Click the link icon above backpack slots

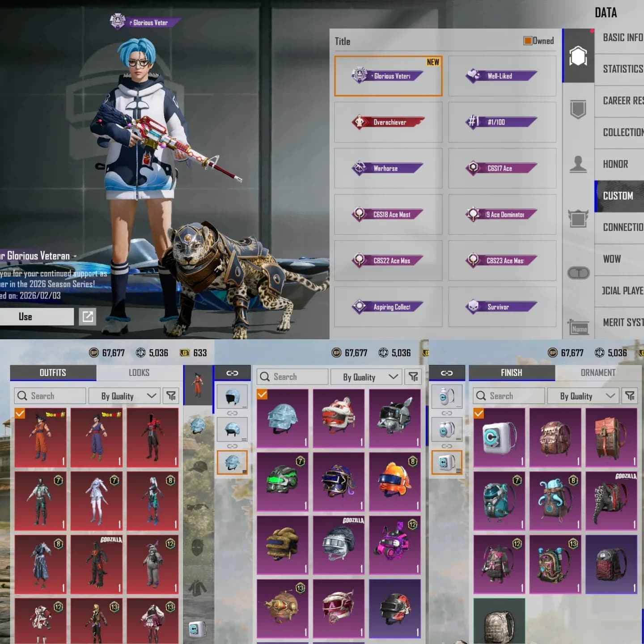click(x=447, y=373)
